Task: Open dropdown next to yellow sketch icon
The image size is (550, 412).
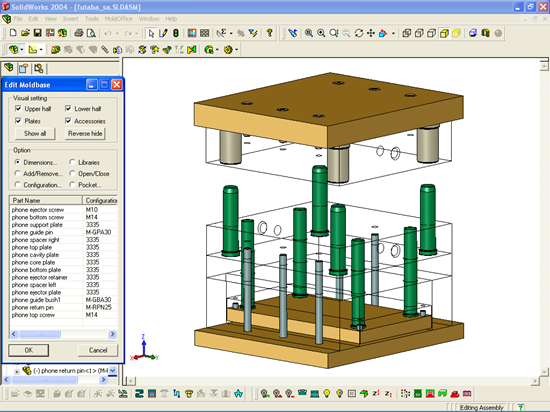Action: click(x=41, y=50)
